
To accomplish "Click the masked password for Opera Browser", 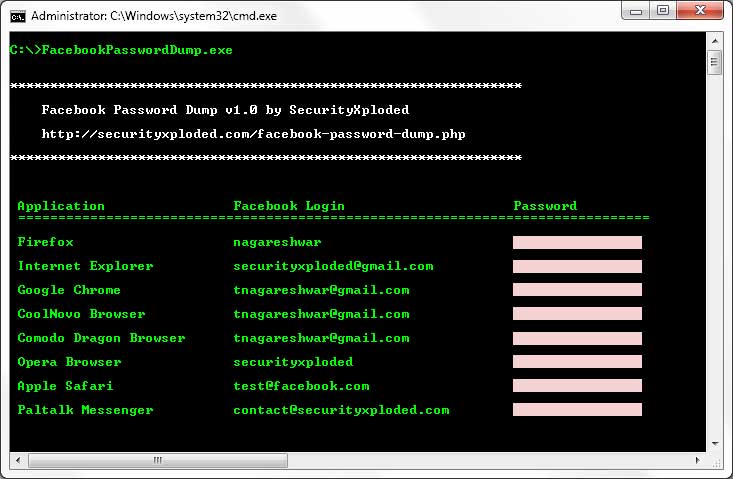I will (577, 362).
